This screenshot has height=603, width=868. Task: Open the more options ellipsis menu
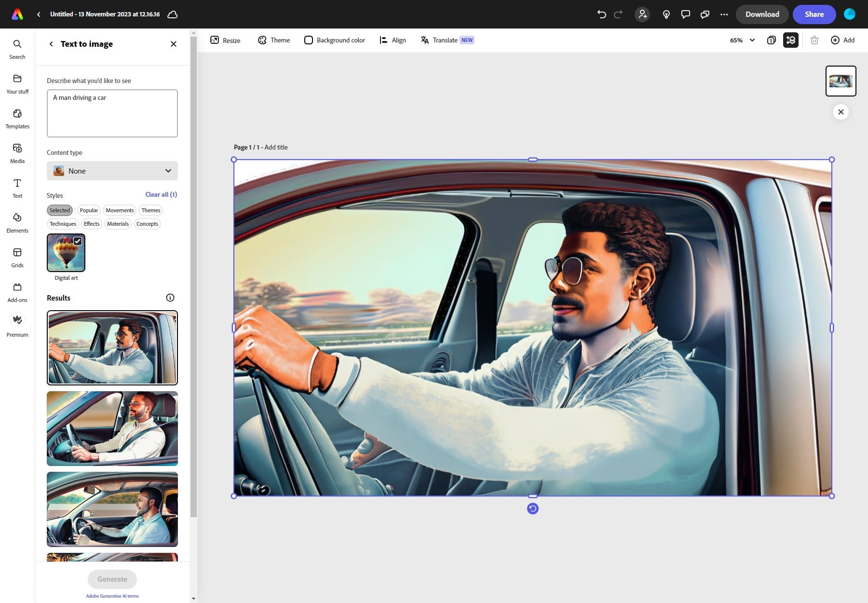[724, 14]
